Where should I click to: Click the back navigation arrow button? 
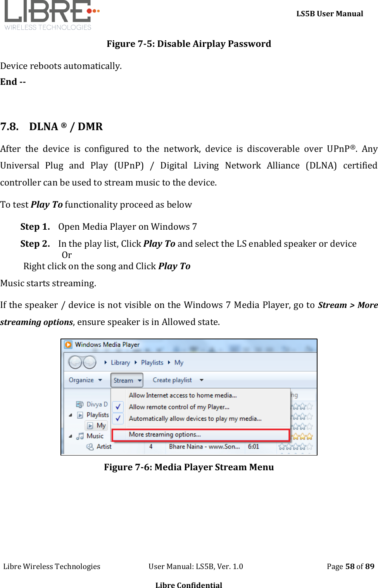(76, 362)
